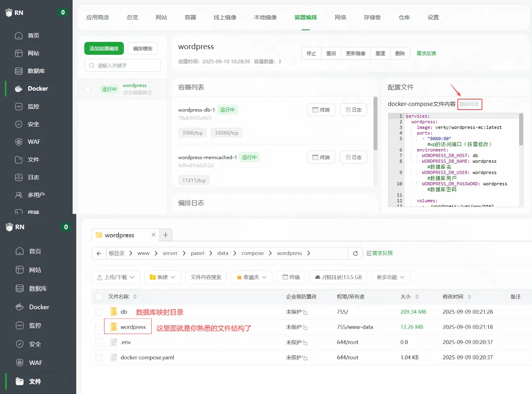Open the docker-compose.yaml file name
Screen dimensions: 532x394
(x=147, y=357)
